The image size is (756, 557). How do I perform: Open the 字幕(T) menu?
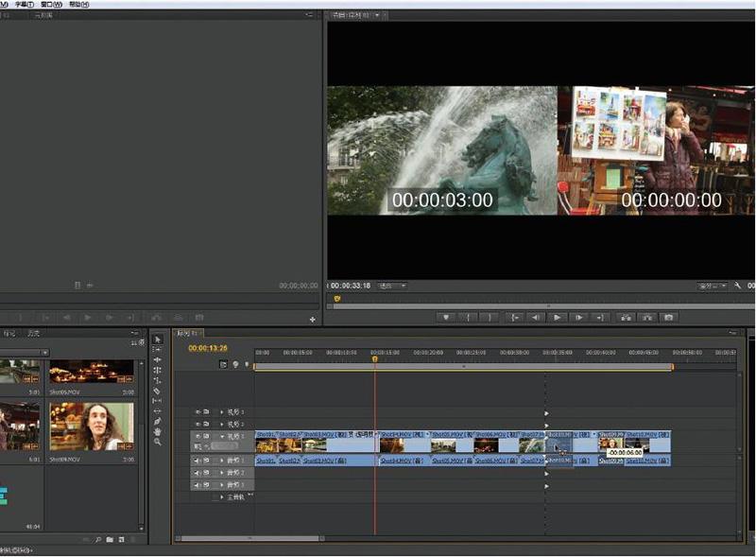pyautogui.click(x=25, y=5)
